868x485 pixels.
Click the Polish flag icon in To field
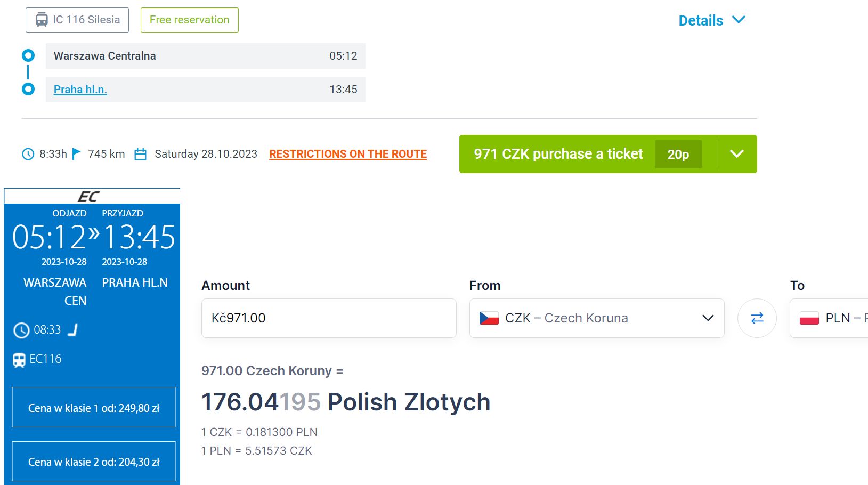[809, 318]
